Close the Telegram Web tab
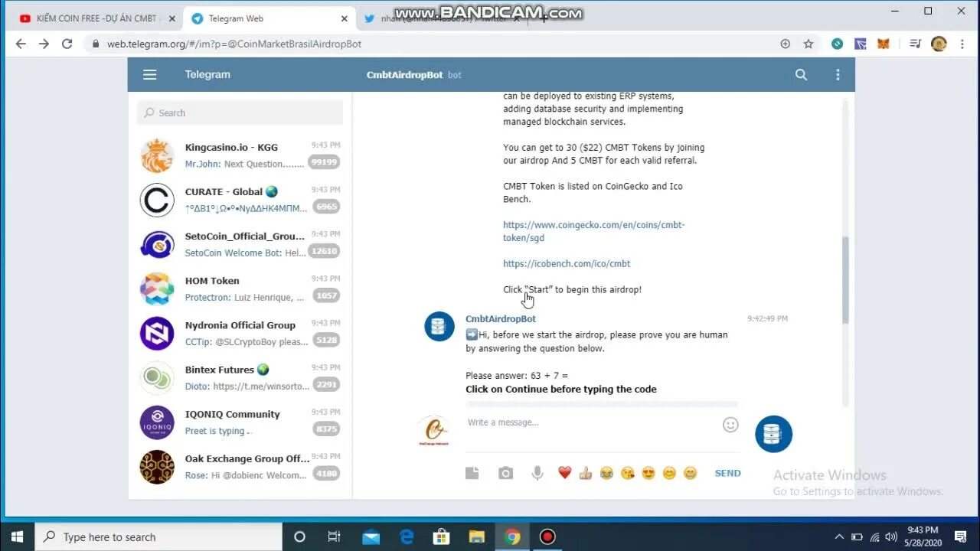 coord(344,18)
